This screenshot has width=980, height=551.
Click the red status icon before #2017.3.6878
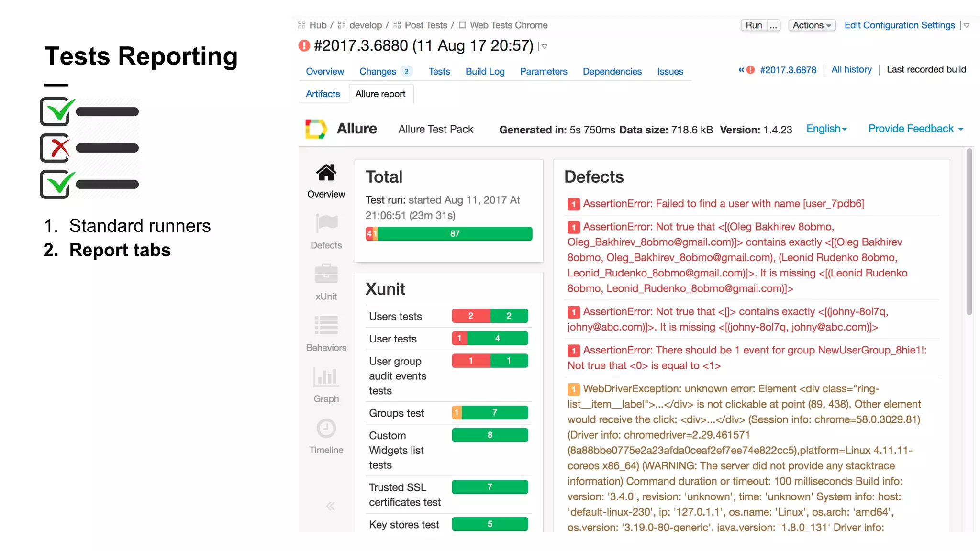point(751,70)
